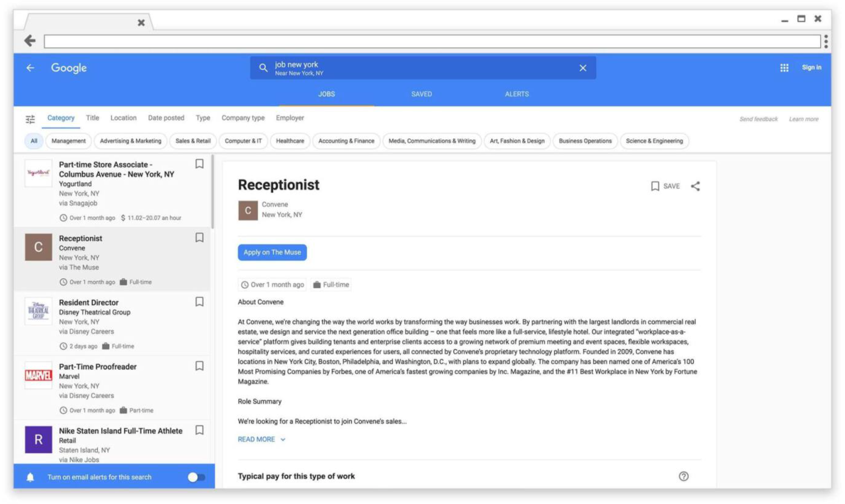The height and width of the screenshot is (504, 845).
Task: Bookmark the Resident Director job
Action: [x=199, y=302]
